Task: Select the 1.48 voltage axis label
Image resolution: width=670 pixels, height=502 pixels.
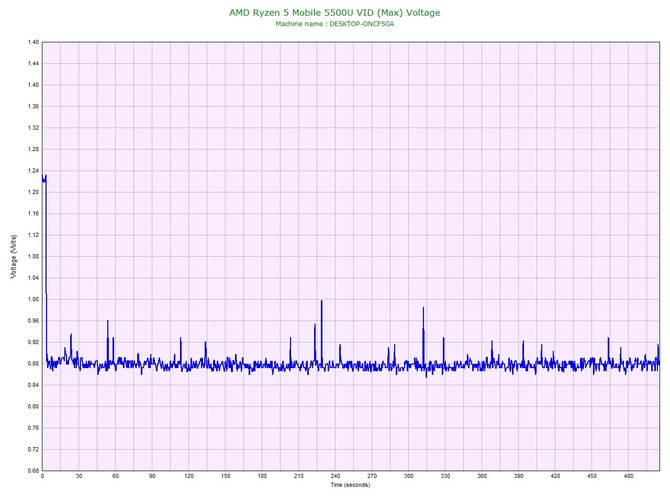Action: click(x=33, y=42)
